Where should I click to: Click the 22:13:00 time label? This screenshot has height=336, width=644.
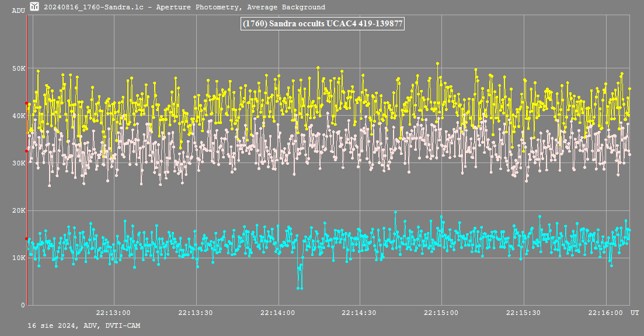pyautogui.click(x=113, y=313)
